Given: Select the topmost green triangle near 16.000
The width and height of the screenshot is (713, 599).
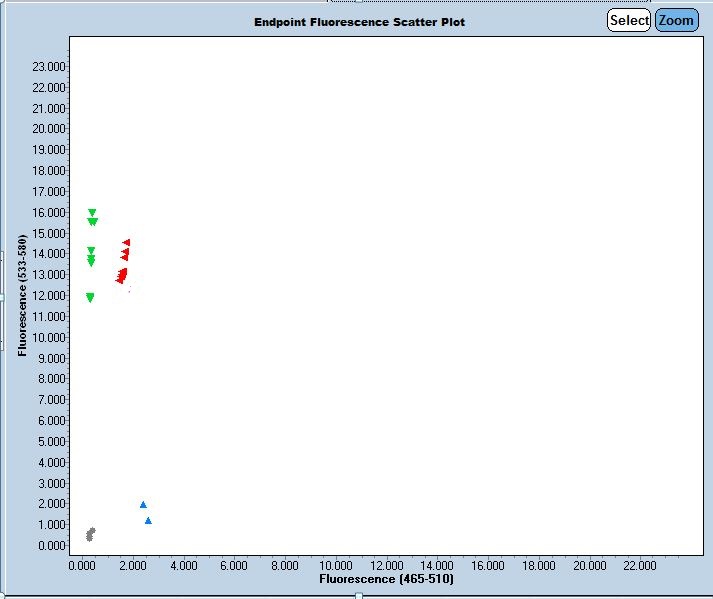Looking at the screenshot, I should pos(92,213).
